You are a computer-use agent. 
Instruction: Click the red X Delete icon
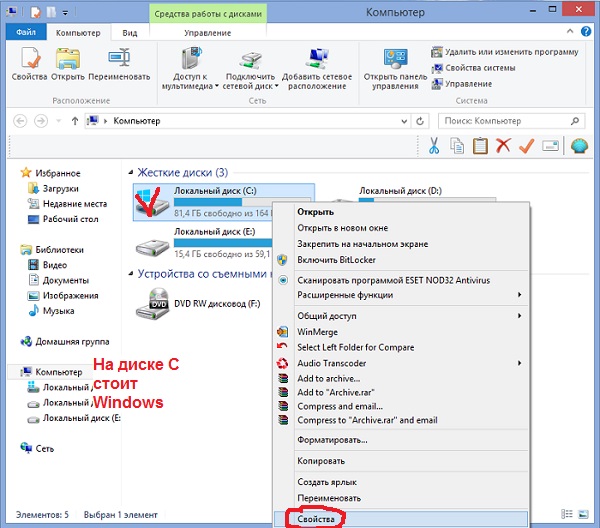pos(503,146)
